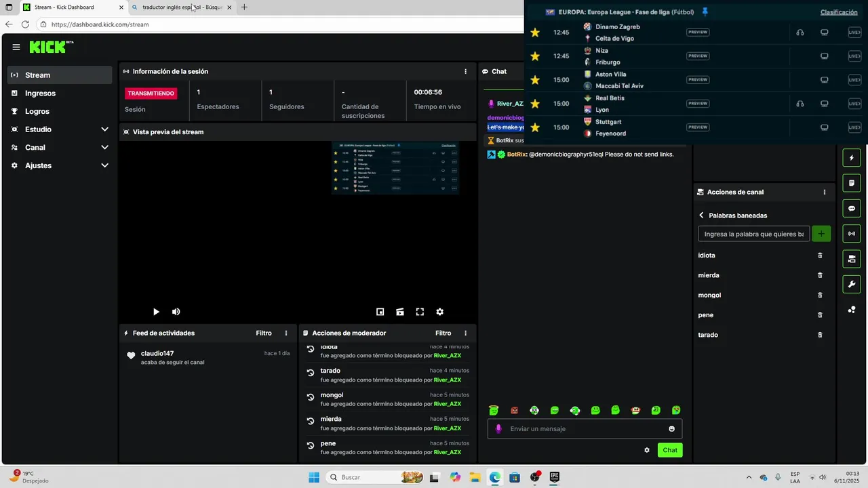Enable picture-in-picture on stream preview
This screenshot has height=488, width=868.
coord(380,312)
